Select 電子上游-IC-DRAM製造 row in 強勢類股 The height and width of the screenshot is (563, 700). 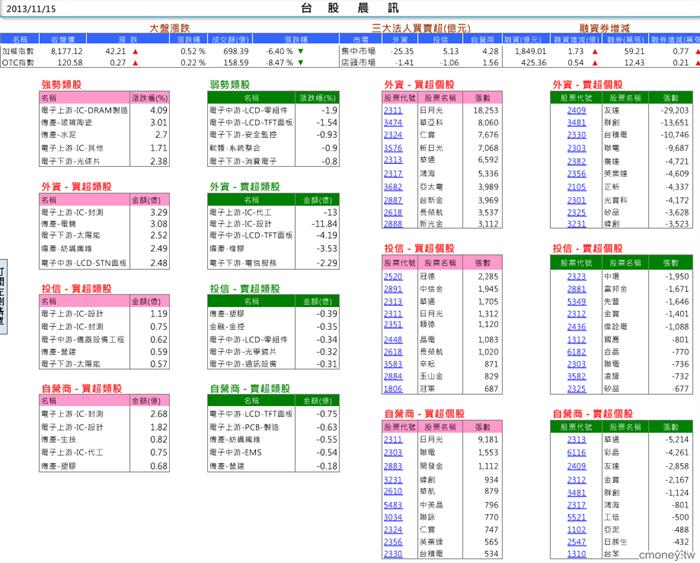click(x=82, y=110)
